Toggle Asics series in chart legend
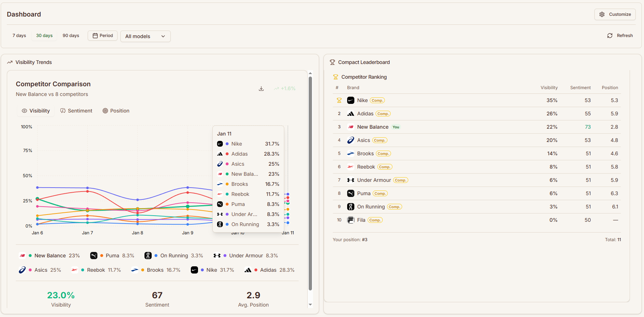This screenshot has width=644, height=317. tap(40, 270)
